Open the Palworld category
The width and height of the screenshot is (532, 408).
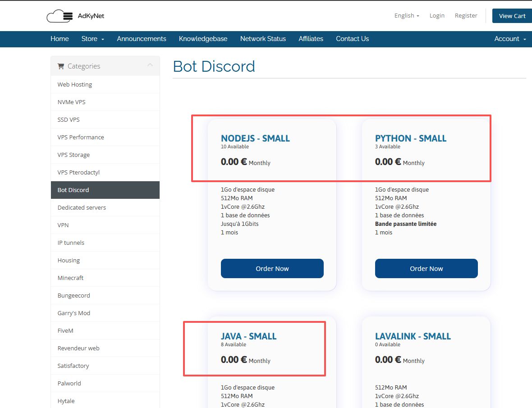click(105, 384)
